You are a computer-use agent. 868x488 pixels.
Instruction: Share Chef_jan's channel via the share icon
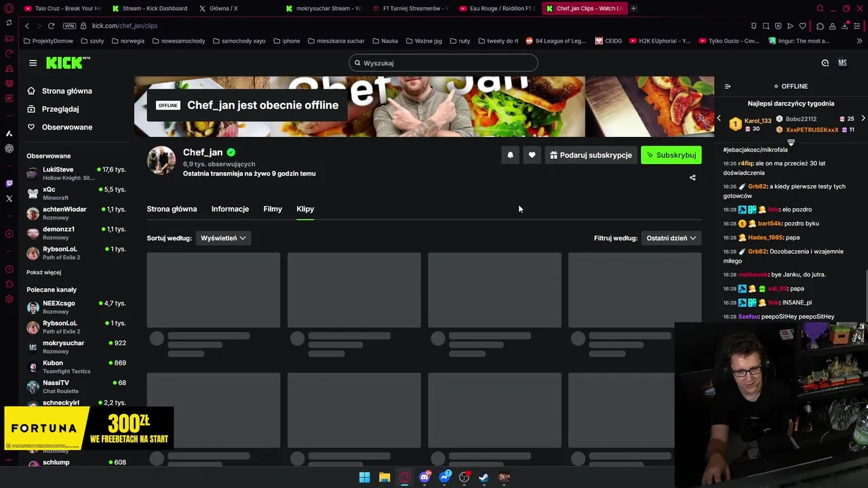point(692,178)
